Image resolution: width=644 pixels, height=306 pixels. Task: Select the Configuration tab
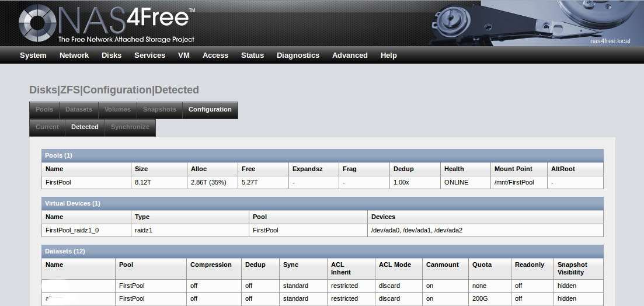(210, 110)
